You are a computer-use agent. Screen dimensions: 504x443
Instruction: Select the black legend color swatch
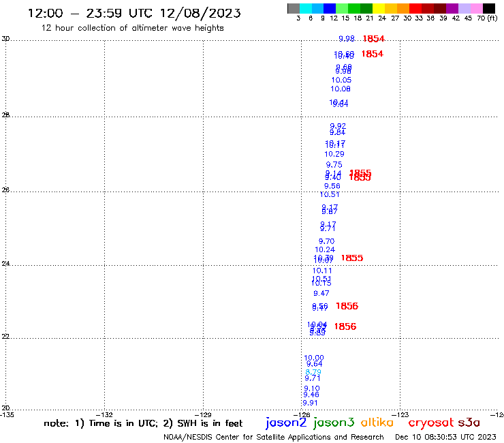coord(488,9)
